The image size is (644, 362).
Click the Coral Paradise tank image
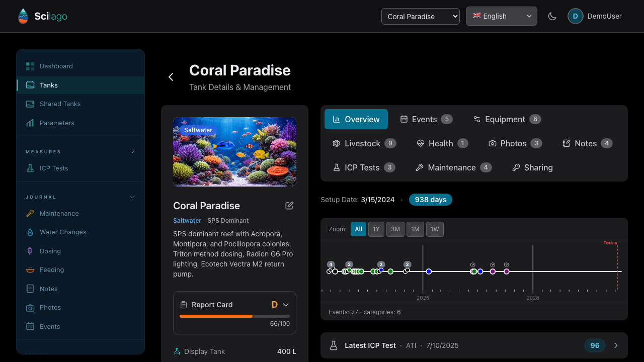coord(234,152)
